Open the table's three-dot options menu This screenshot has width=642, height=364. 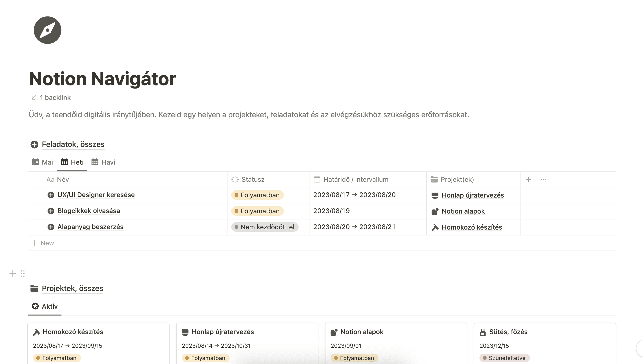[544, 179]
